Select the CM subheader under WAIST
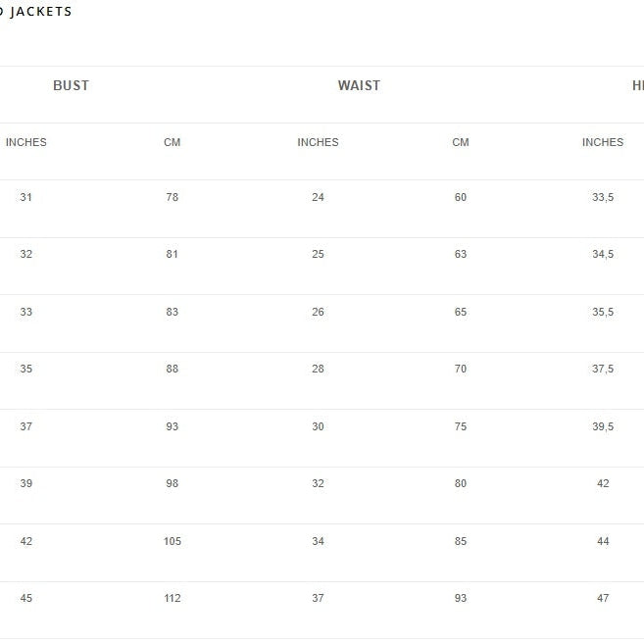Viewport: 644px width, 644px height. pyautogui.click(x=461, y=142)
